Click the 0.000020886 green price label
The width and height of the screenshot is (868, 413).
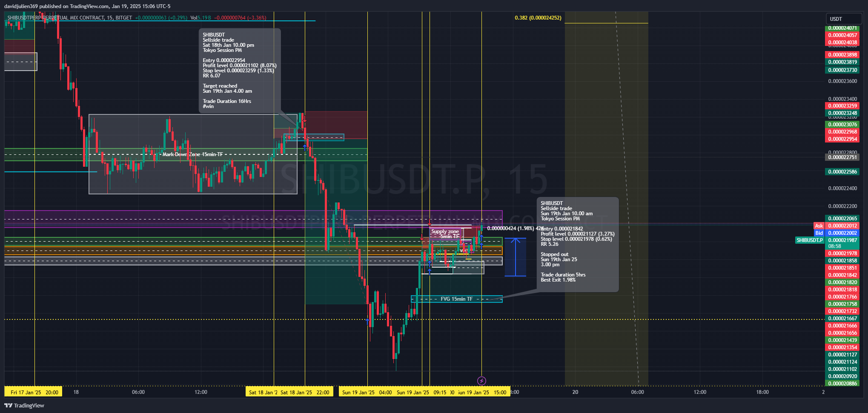(842, 384)
